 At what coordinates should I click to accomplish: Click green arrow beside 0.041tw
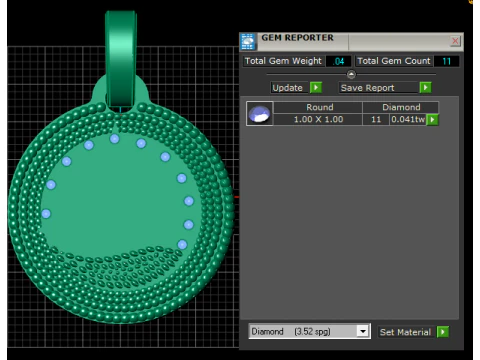[x=432, y=119]
